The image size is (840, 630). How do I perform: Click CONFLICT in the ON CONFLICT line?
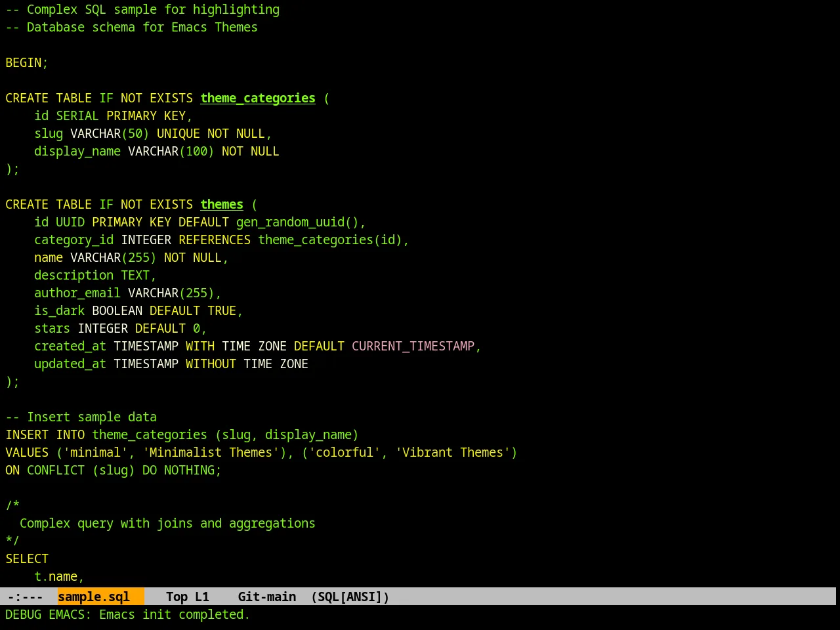coord(56,470)
